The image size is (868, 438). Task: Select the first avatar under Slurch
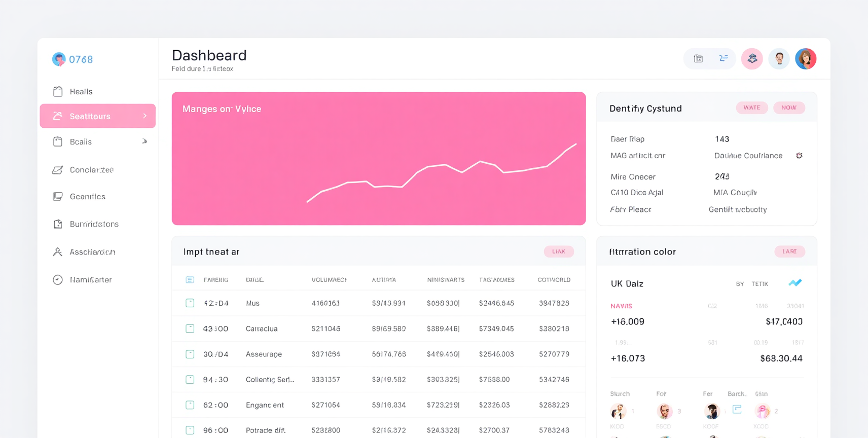(618, 411)
